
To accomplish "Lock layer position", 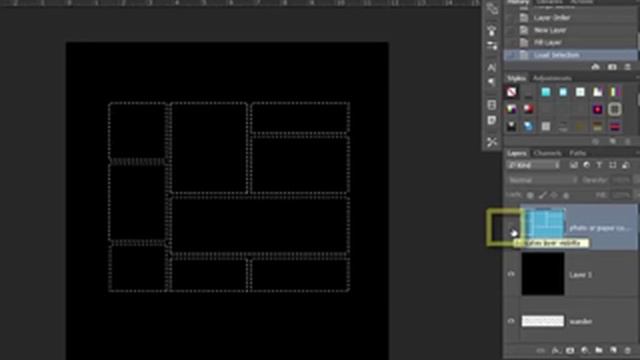I will (554, 196).
